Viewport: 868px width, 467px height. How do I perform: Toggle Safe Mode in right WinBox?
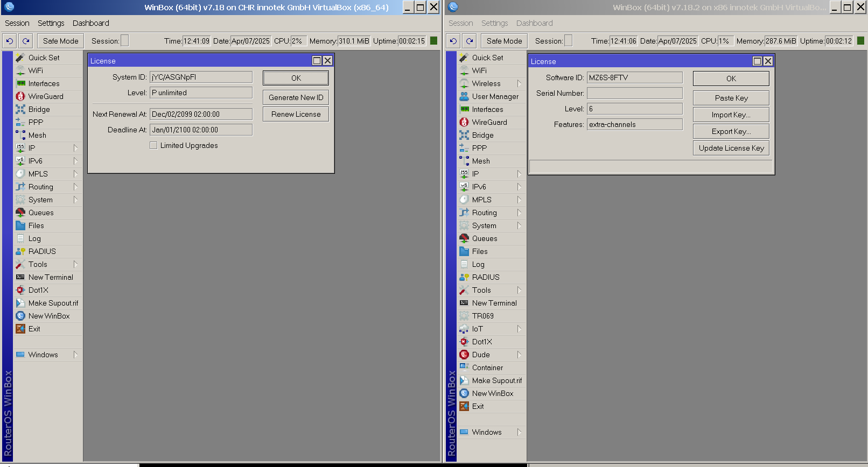[x=504, y=41]
